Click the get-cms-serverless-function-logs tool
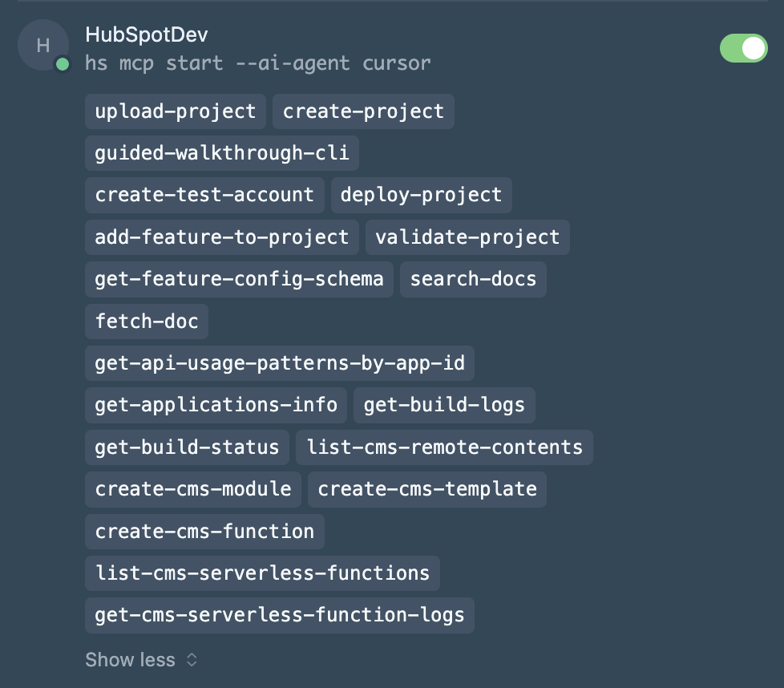 (280, 615)
